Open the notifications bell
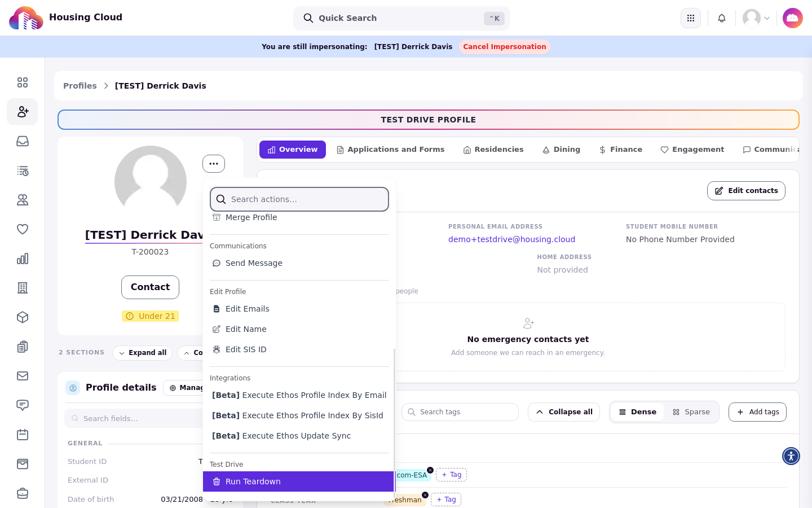812x508 pixels. [x=722, y=18]
